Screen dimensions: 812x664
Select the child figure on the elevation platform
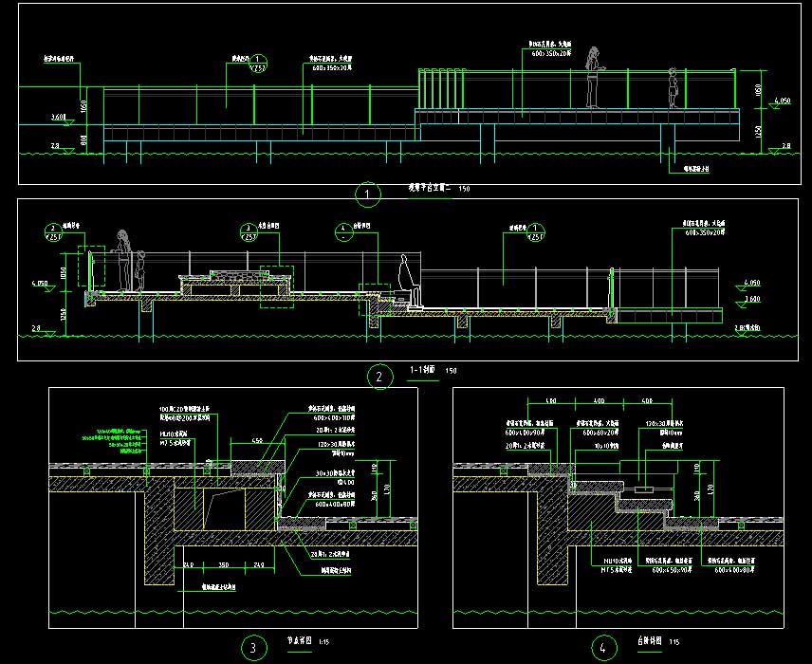673,88
